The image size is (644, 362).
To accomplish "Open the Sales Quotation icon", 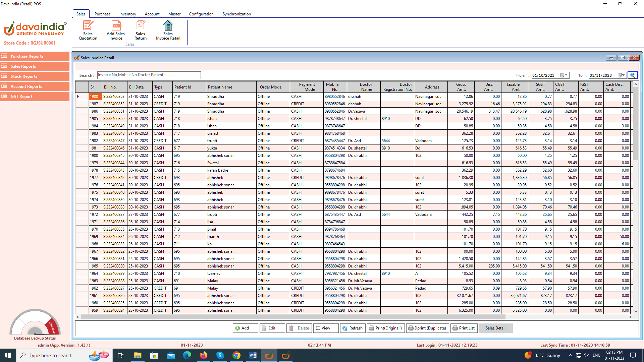I will (88, 30).
